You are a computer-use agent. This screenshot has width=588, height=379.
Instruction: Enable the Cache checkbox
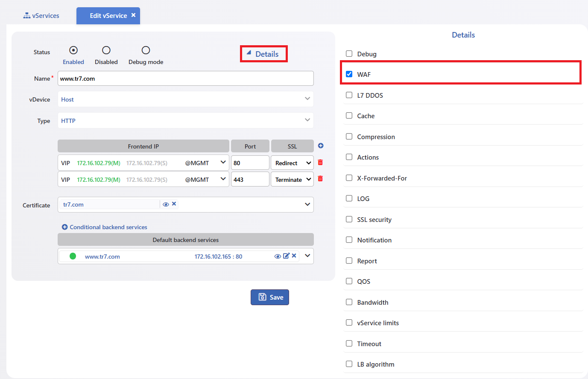[349, 116]
